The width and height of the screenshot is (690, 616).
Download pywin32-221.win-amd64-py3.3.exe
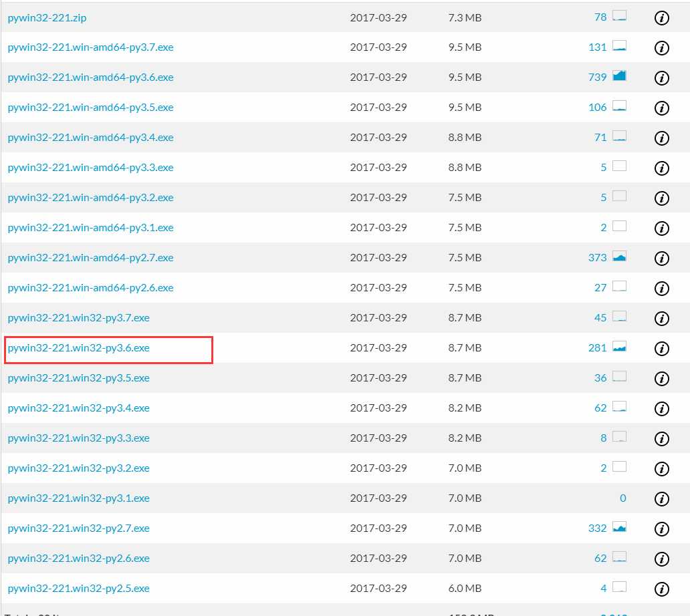(91, 168)
